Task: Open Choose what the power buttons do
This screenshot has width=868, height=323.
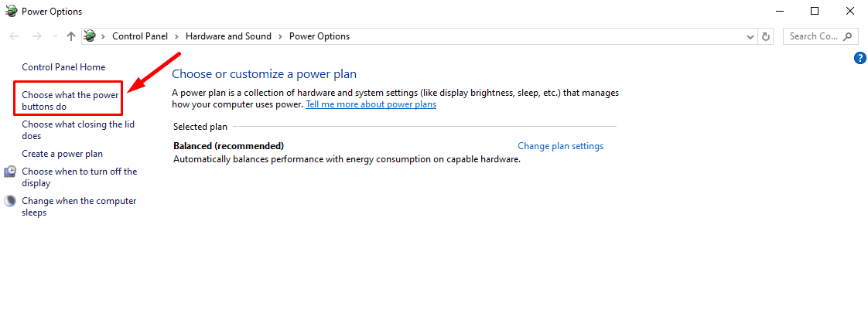Action: point(70,100)
